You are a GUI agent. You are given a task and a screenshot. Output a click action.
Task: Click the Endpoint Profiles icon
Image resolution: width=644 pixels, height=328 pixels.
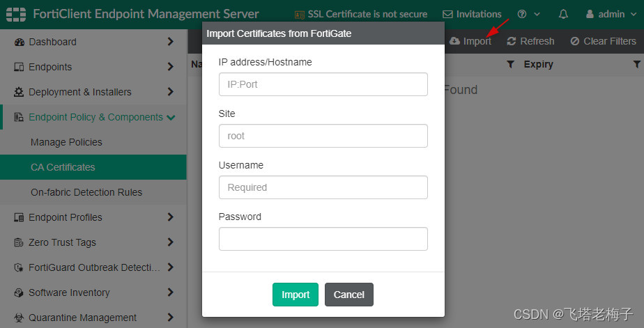tap(19, 217)
